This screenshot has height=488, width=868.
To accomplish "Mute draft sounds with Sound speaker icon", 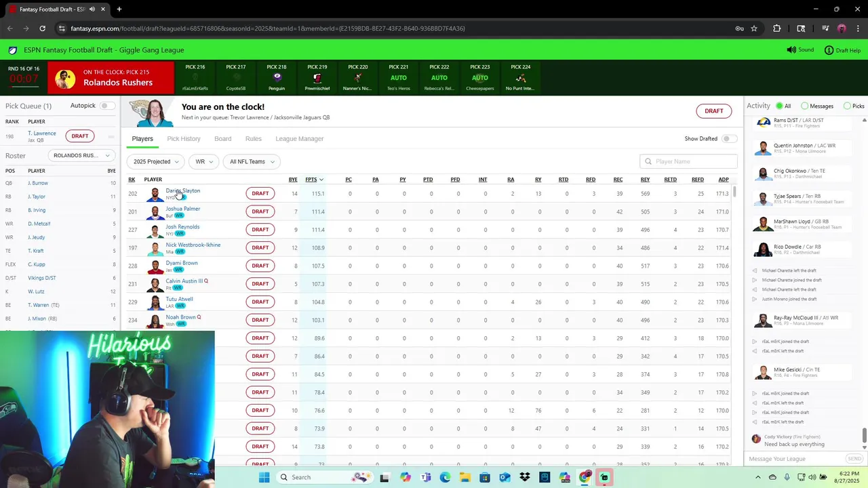I will [x=791, y=50].
